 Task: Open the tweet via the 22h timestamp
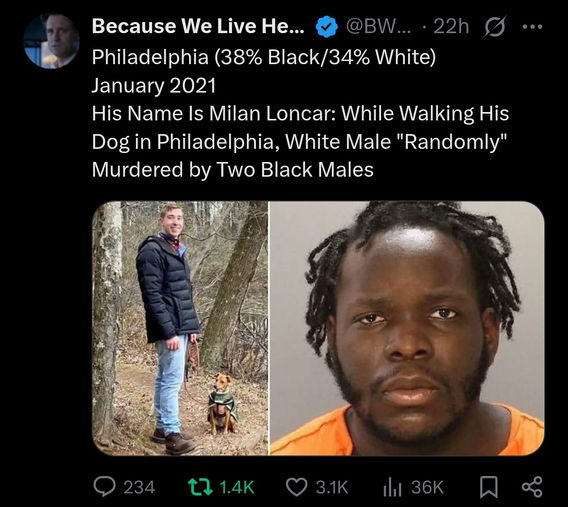pos(451,26)
